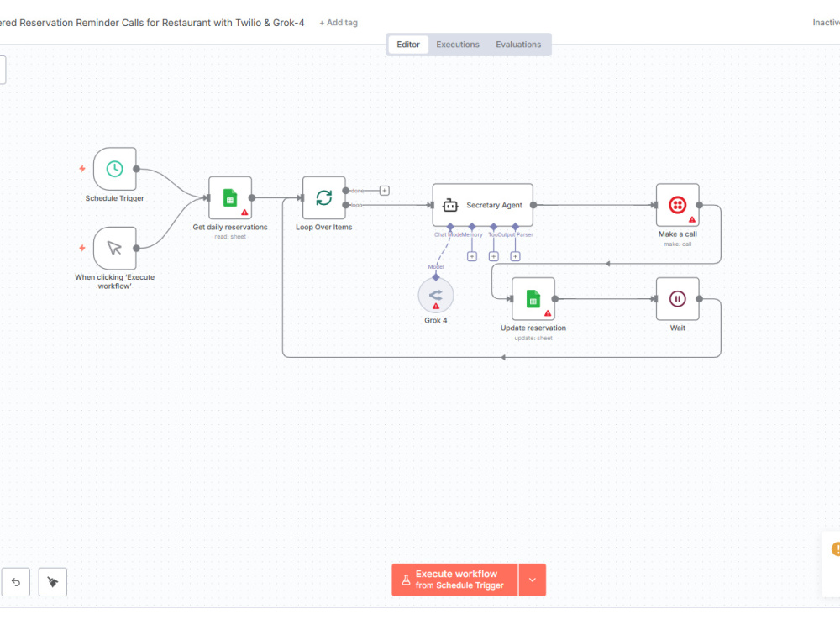The image size is (840, 630).
Task: Open the Update reservation sheet node
Action: click(533, 298)
